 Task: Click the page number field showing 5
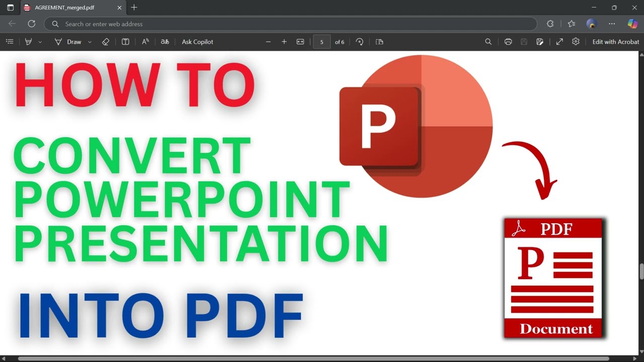321,42
